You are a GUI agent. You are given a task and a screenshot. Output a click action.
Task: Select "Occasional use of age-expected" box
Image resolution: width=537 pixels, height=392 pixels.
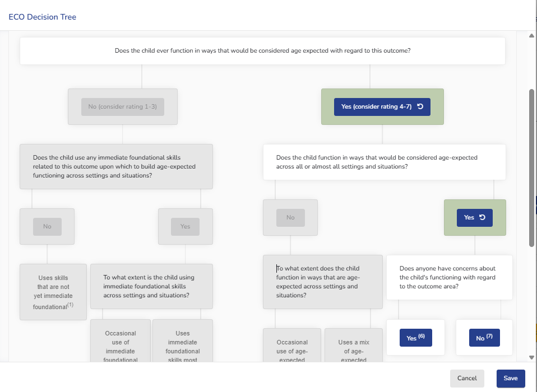point(292,347)
